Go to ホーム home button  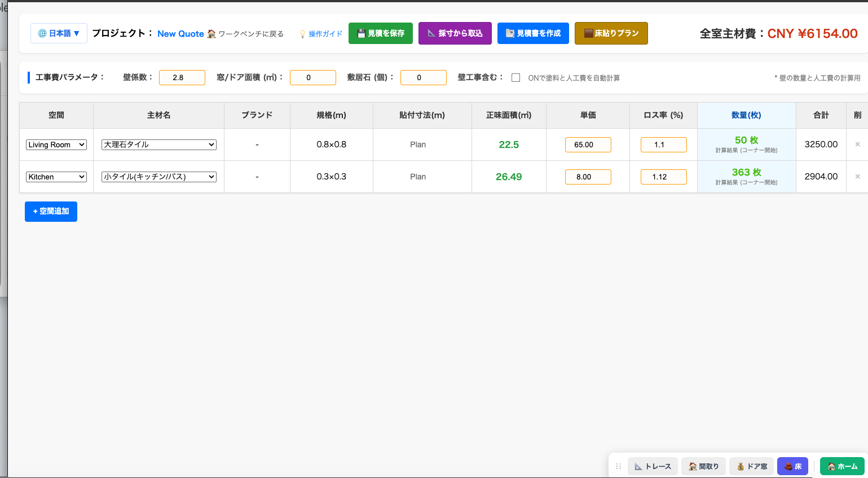coord(842,466)
